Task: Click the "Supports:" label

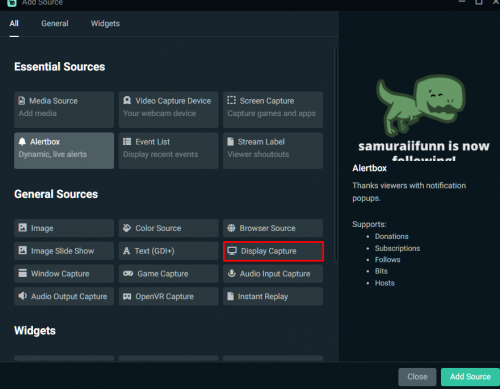Action: click(369, 224)
